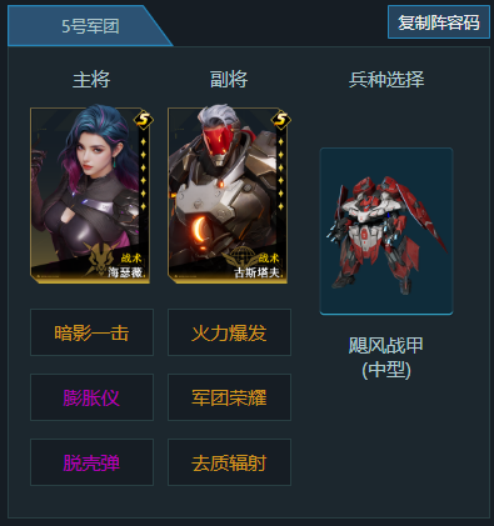Image resolution: width=494 pixels, height=527 pixels.
Task: Click the 5-star badge on 古斯塔夫 card
Action: pos(281,120)
